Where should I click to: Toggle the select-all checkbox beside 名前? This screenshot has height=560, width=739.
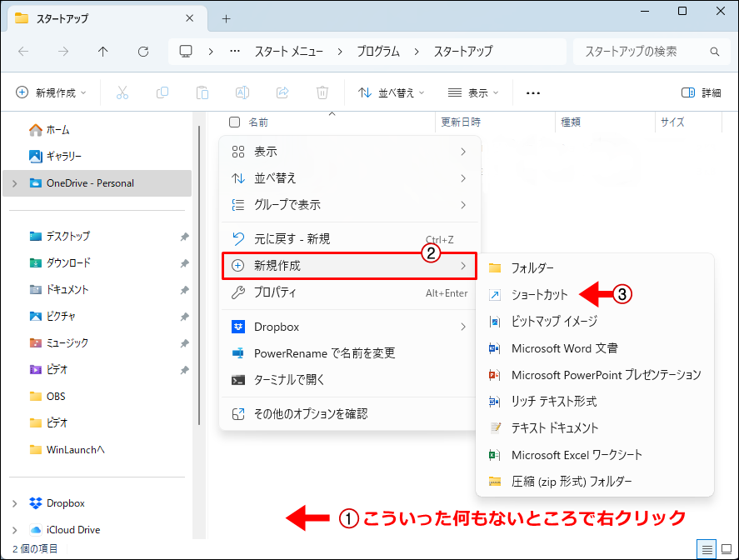coord(235,122)
